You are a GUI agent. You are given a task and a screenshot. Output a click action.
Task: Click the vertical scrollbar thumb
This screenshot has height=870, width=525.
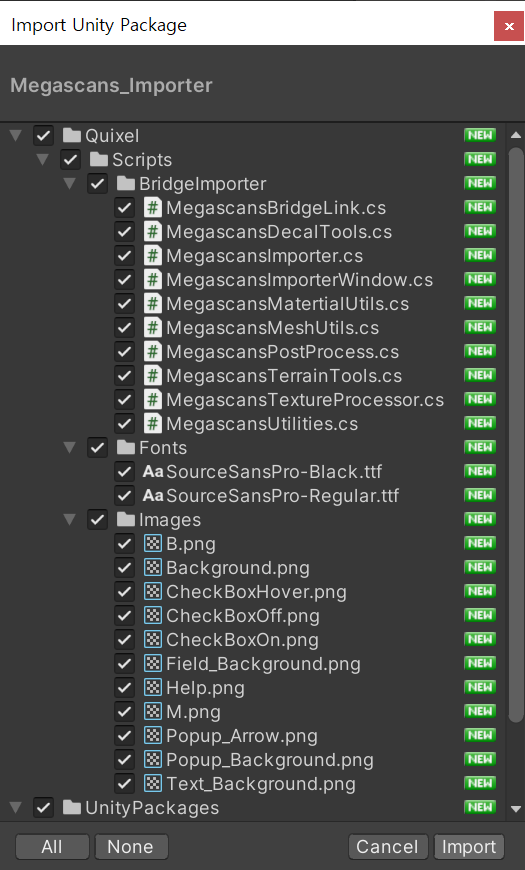(516, 435)
